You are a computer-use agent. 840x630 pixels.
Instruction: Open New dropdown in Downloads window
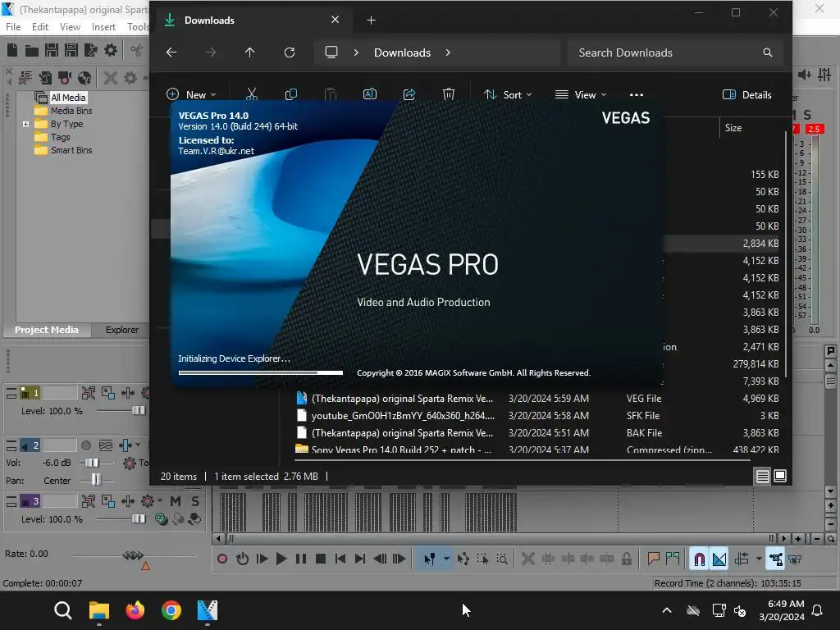click(x=191, y=95)
